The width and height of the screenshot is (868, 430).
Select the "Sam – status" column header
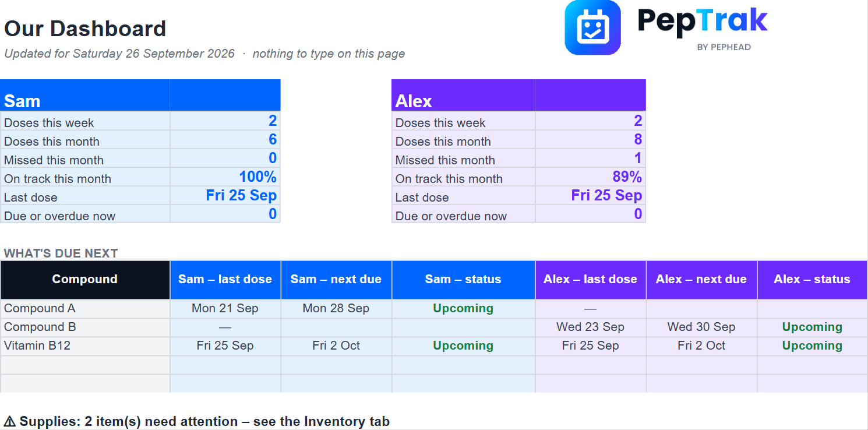[463, 280]
